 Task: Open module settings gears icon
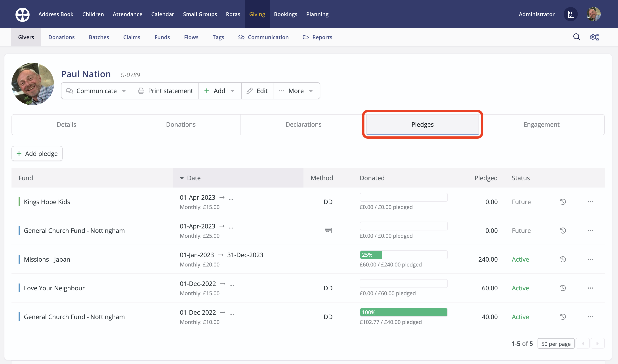click(594, 37)
